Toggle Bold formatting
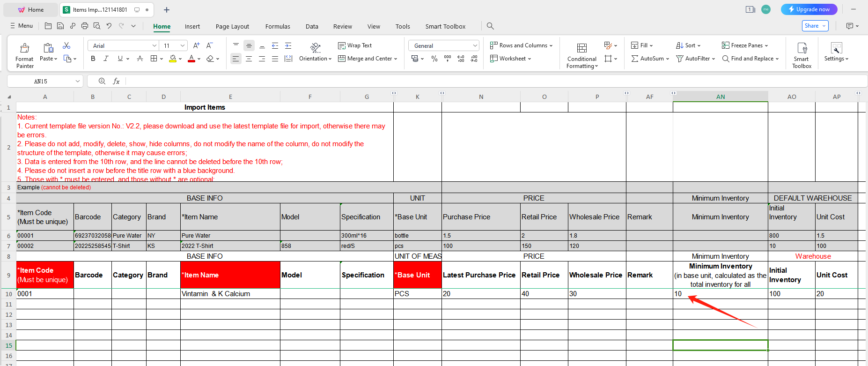This screenshot has height=366, width=868. (93, 59)
